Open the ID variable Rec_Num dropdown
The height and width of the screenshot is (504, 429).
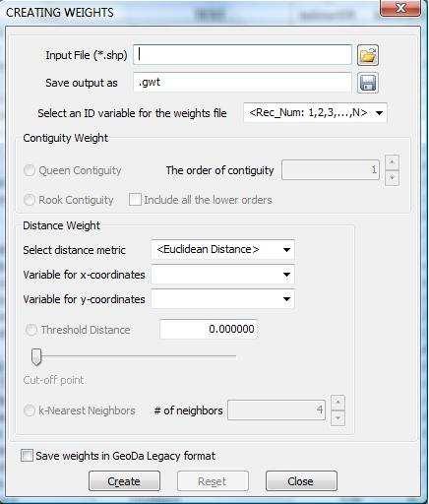click(315, 113)
